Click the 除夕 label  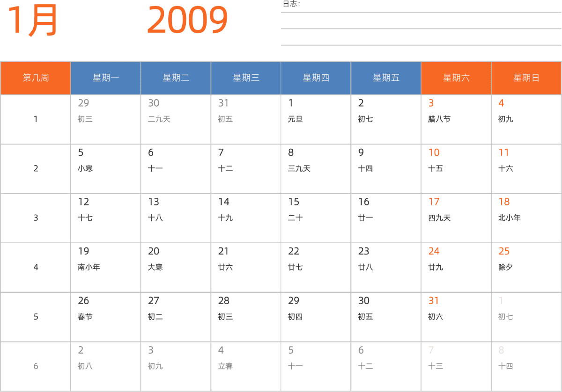pos(506,268)
